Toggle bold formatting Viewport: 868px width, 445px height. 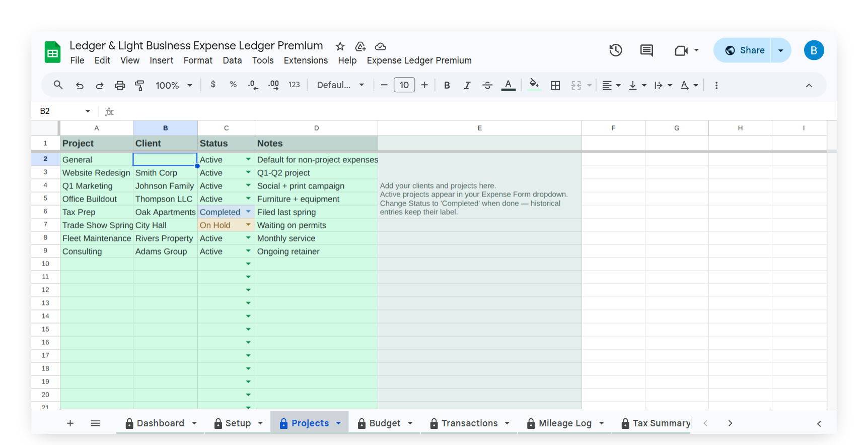tap(447, 85)
